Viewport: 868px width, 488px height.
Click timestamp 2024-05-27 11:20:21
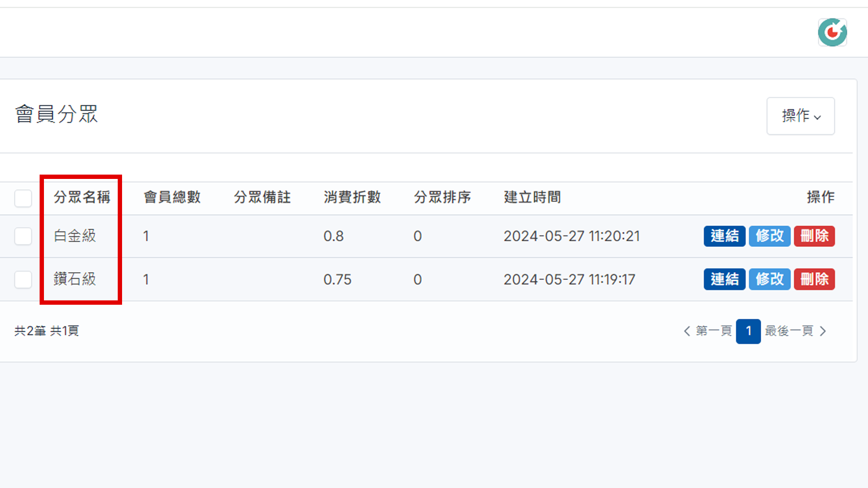(x=572, y=236)
